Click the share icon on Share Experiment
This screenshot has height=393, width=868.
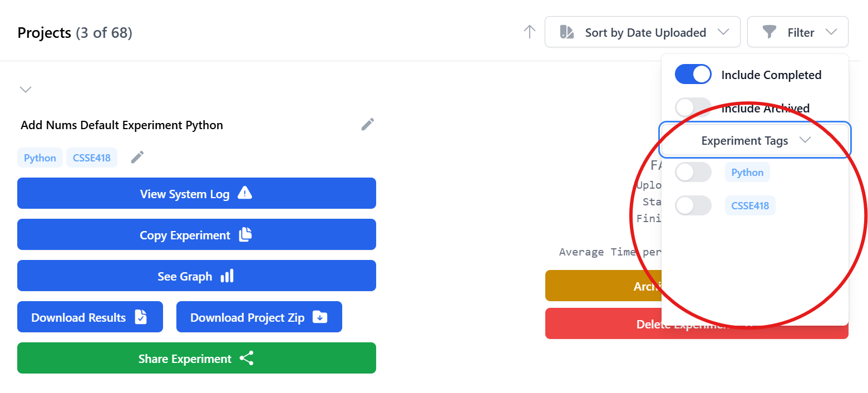click(x=246, y=358)
